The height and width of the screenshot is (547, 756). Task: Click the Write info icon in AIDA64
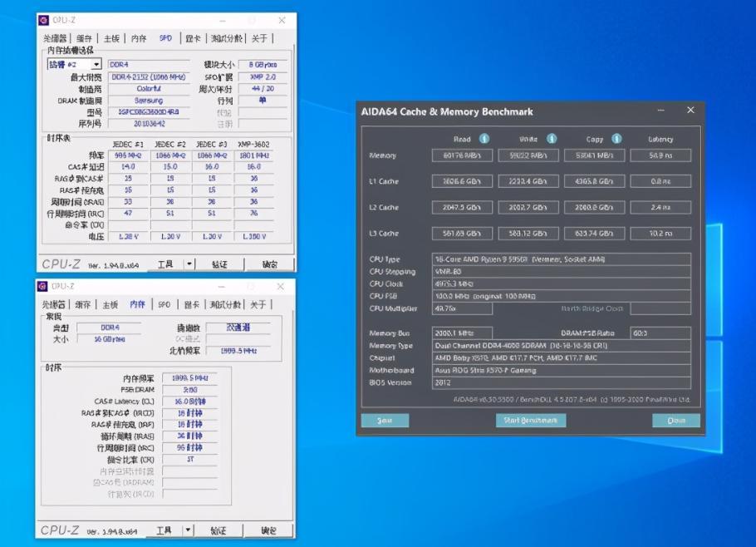pyautogui.click(x=551, y=139)
